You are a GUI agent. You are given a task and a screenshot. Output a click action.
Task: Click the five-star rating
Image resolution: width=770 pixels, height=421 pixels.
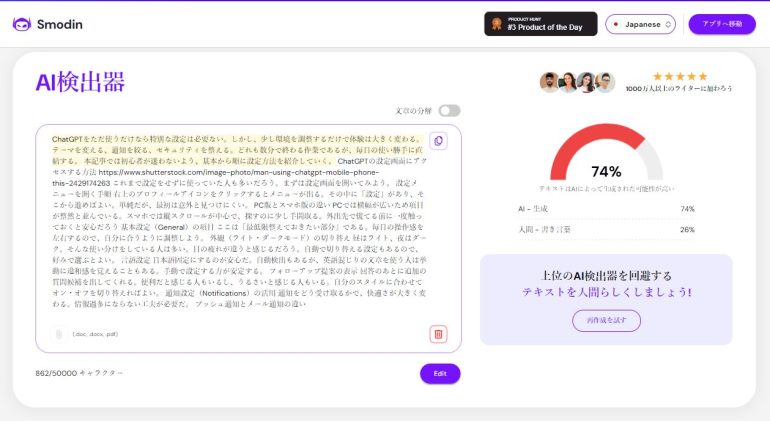(680, 76)
